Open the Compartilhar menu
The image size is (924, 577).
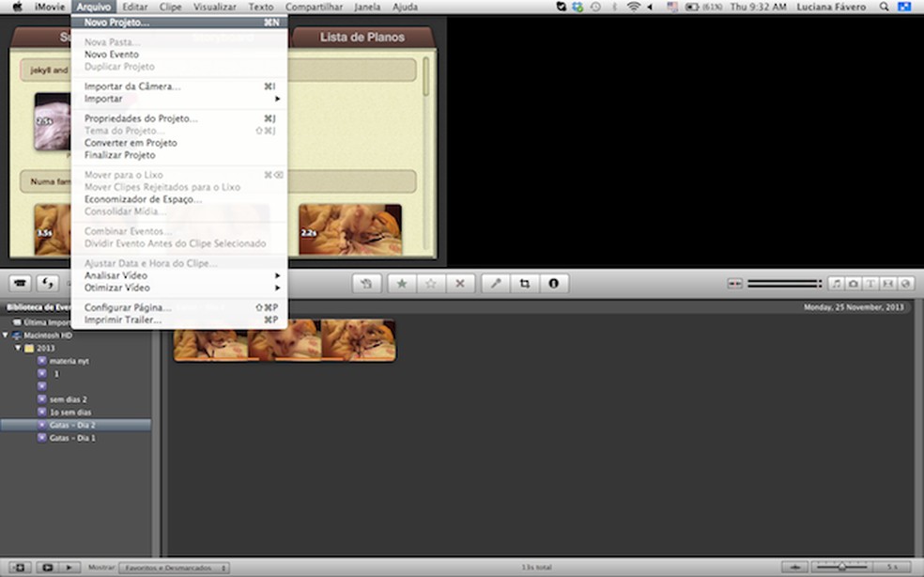point(315,7)
